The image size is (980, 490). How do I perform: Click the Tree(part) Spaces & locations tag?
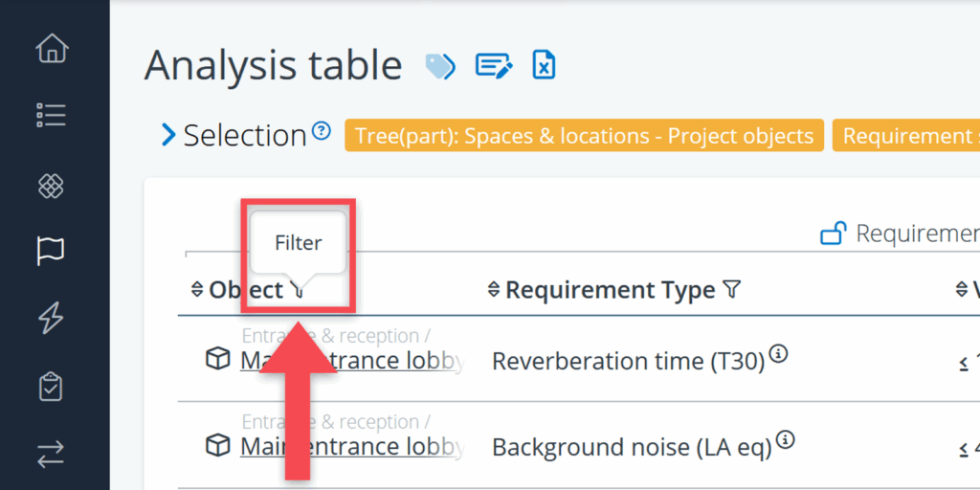click(584, 136)
